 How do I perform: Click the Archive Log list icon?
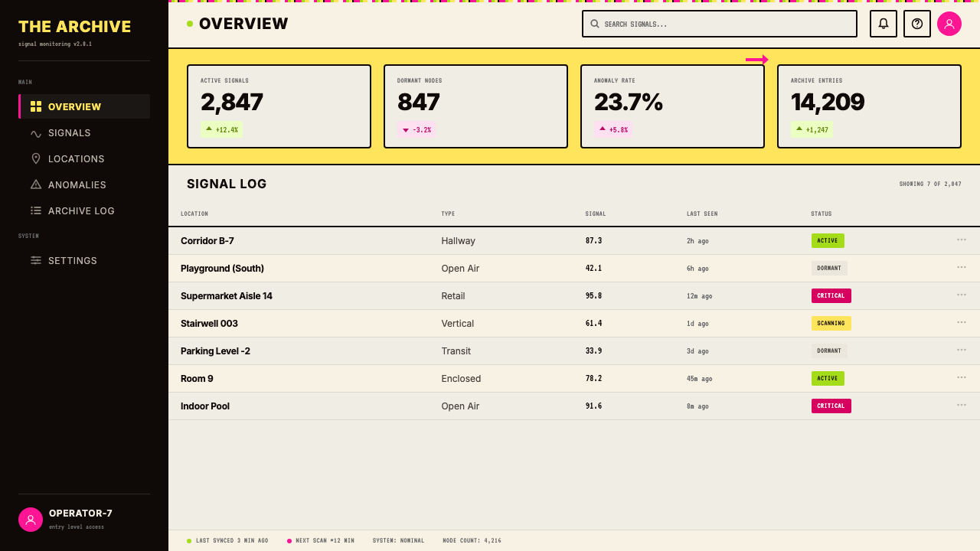click(36, 210)
